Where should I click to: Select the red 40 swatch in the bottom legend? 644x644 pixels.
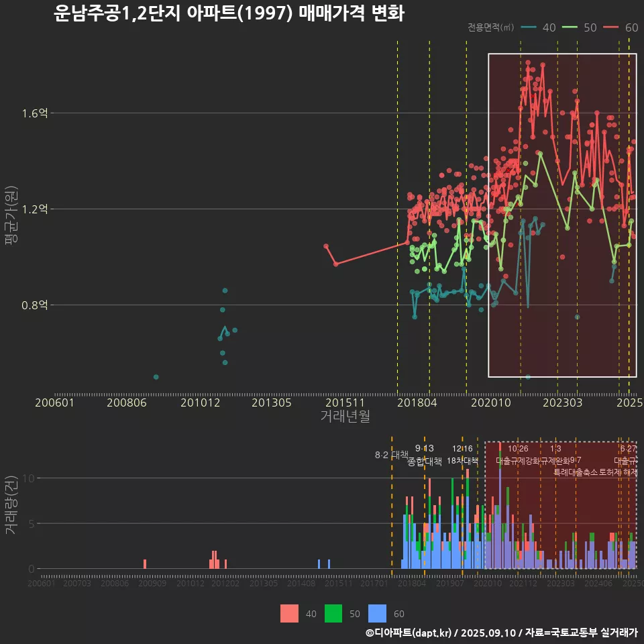click(289, 614)
